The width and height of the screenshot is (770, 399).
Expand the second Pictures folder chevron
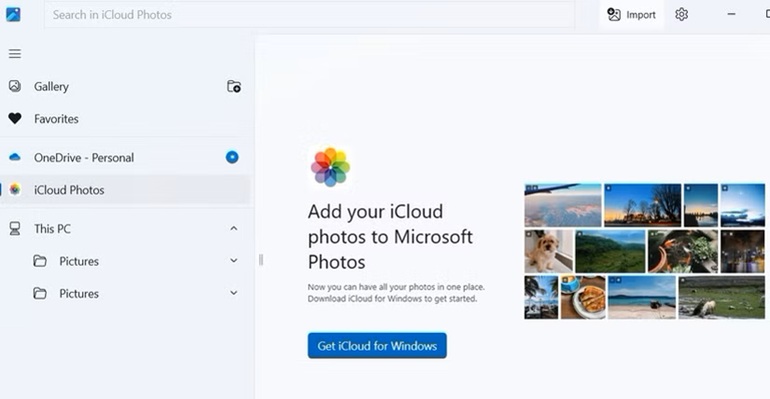pos(234,293)
